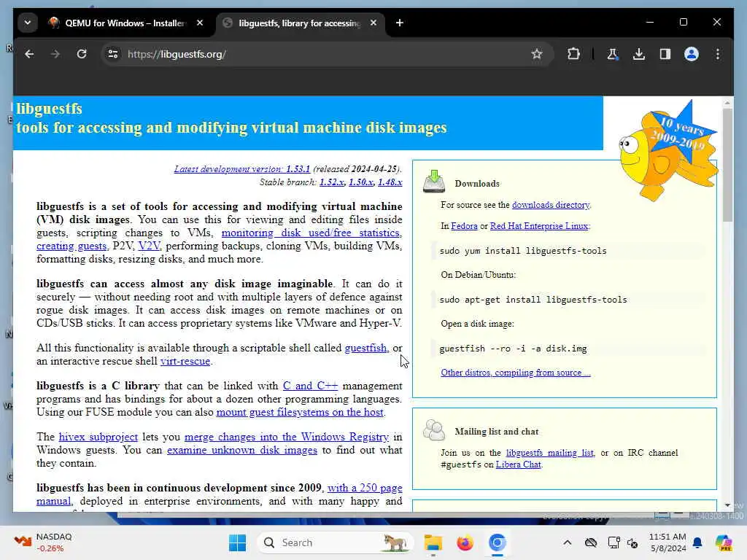Screen dimensions: 747x560
Task: Open the C and C++ link
Action: coord(310,386)
